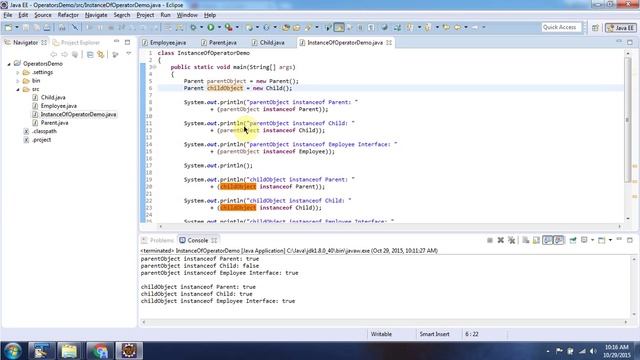Click Clear Console icon
Image resolution: width=640 pixels, height=360 pixels.
click(x=525, y=240)
